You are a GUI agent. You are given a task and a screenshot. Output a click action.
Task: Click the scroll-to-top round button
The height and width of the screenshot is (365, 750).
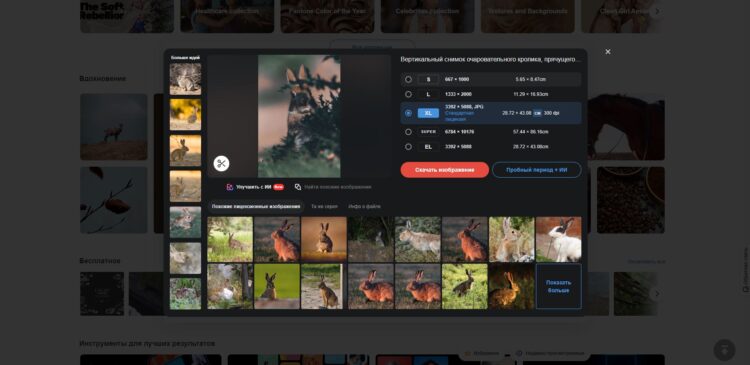click(x=724, y=350)
